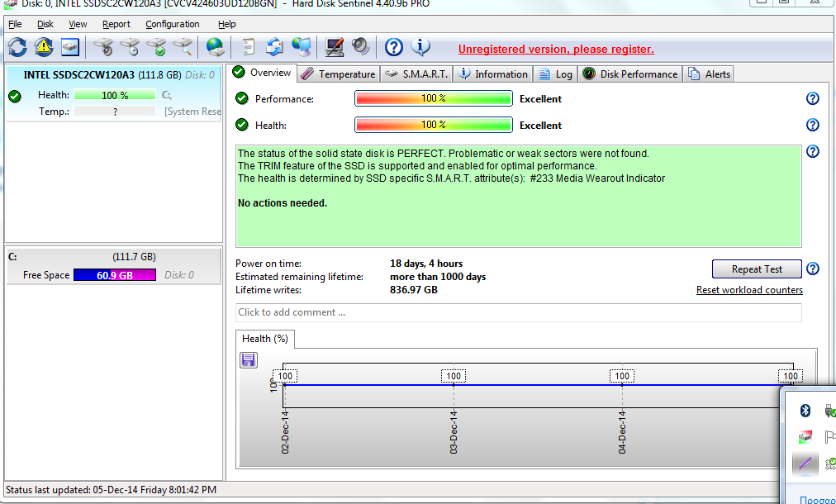Click the notepad report toolbar icon

pos(248,47)
